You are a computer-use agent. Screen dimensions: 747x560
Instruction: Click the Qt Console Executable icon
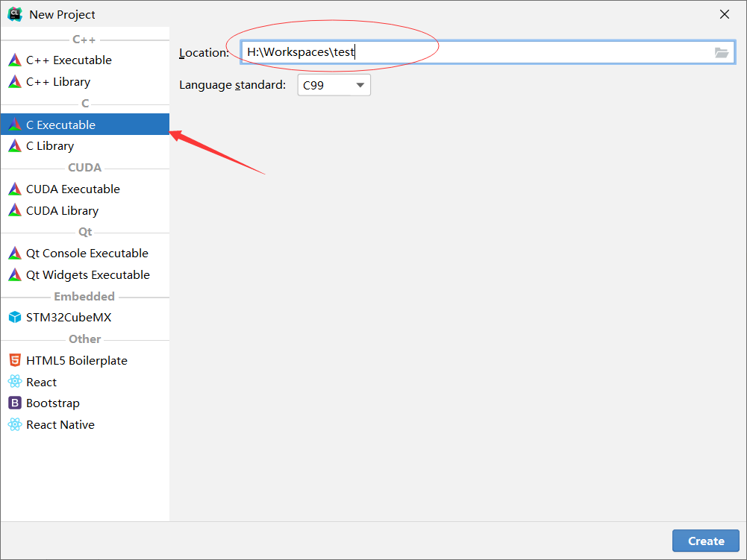(15, 254)
